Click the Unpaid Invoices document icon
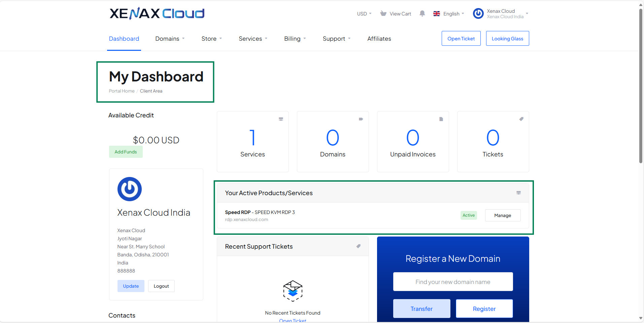This screenshot has width=644, height=323. click(x=441, y=119)
